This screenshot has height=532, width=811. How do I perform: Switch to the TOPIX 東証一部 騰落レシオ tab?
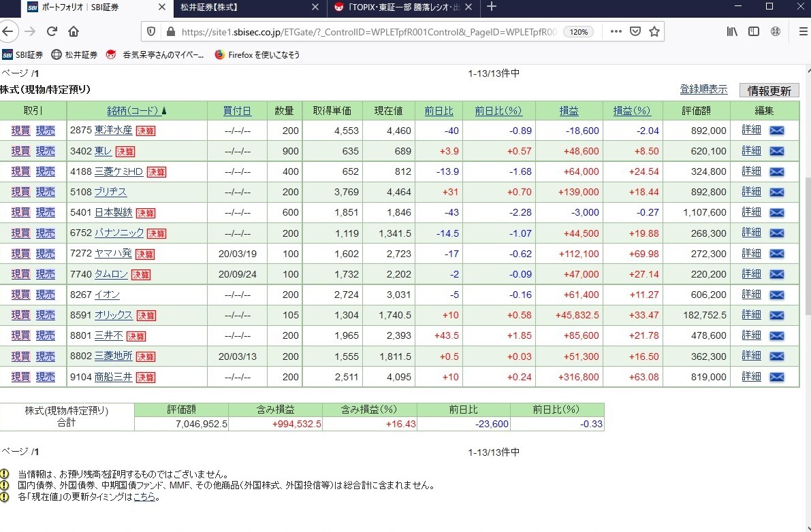point(405,7)
